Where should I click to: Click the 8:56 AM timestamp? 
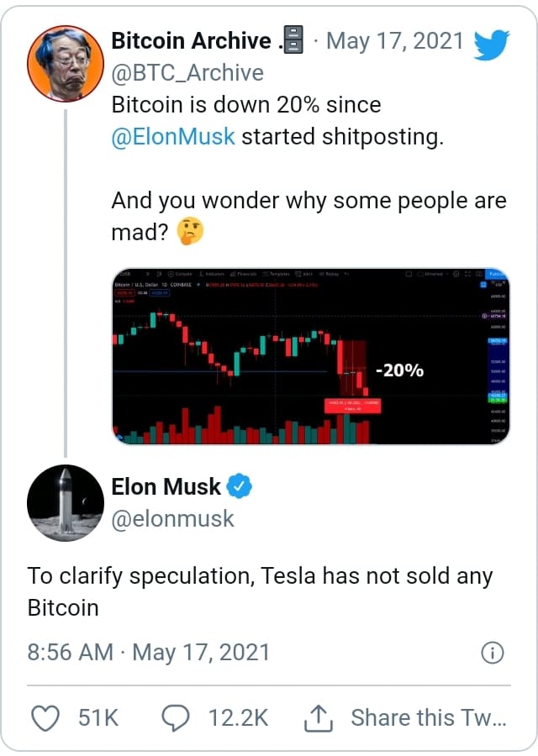70,653
